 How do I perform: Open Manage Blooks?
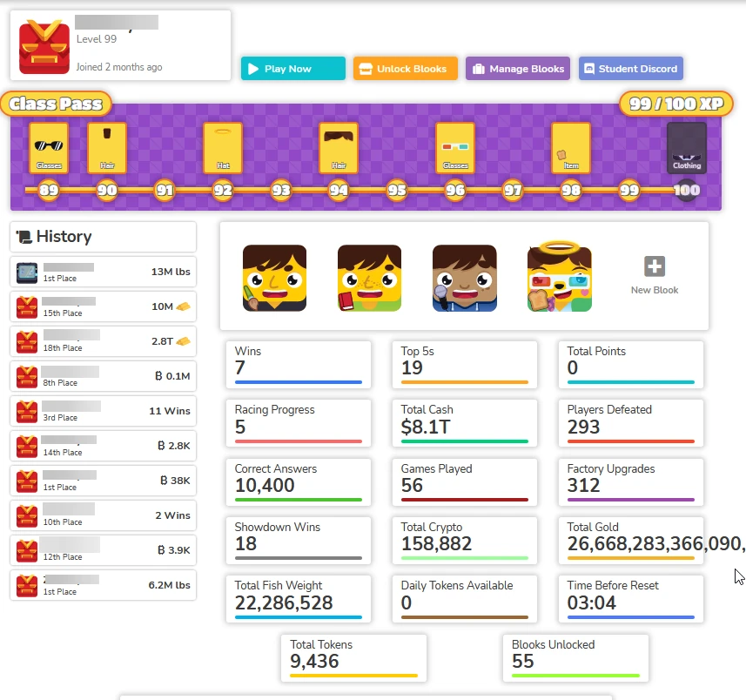click(517, 68)
